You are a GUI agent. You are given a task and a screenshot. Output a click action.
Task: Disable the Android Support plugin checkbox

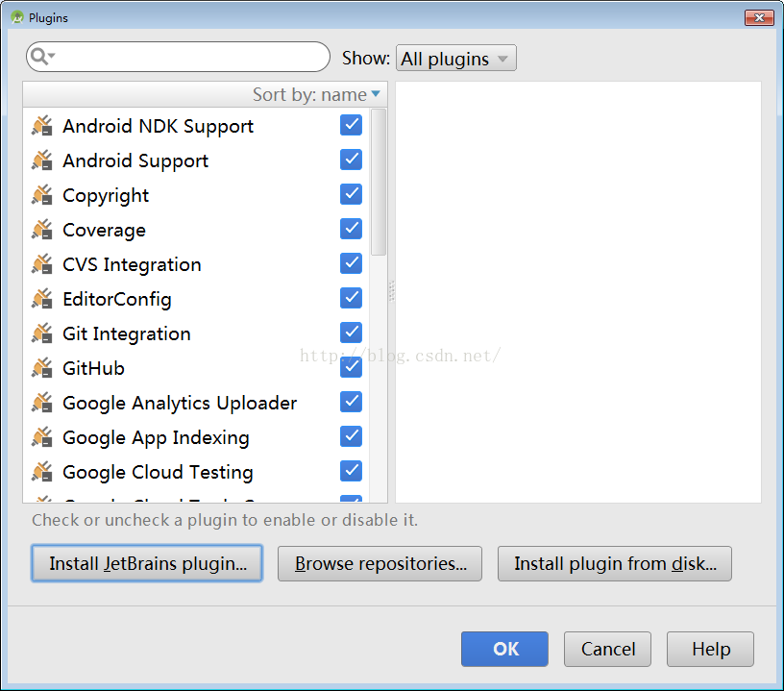click(x=351, y=160)
